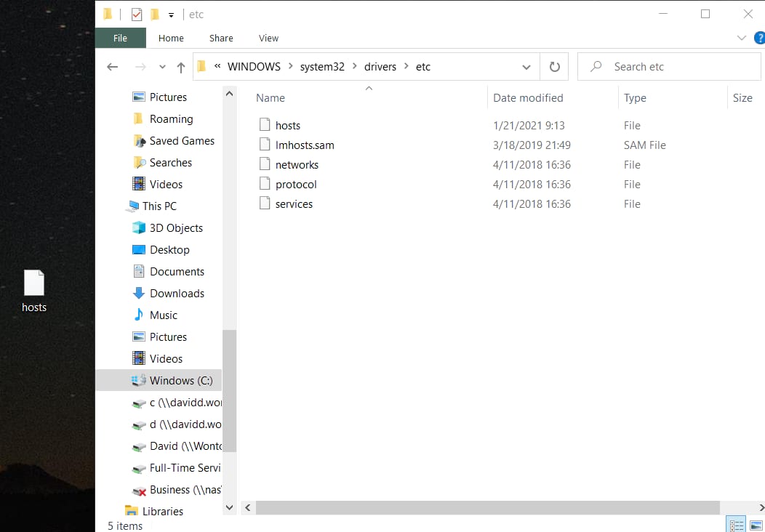Click the Back navigation arrow
The width and height of the screenshot is (765, 532).
(112, 67)
